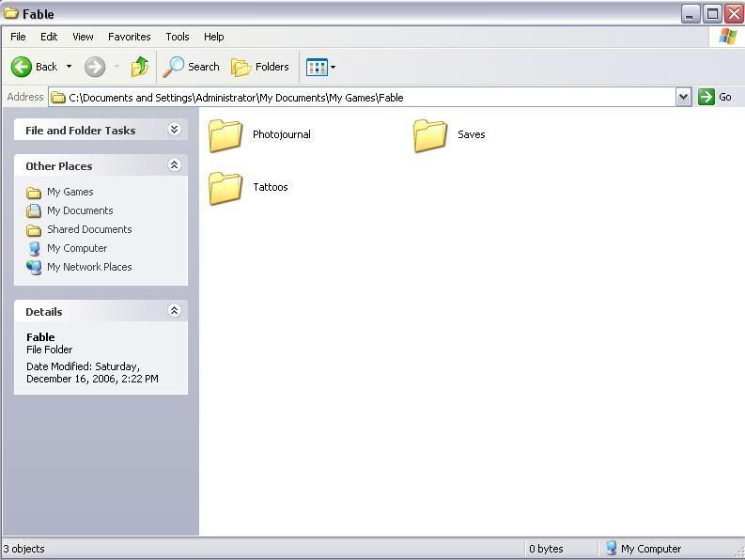Viewport: 745px width, 560px height.
Task: Click the grayed Forward arrow icon
Action: tap(95, 67)
